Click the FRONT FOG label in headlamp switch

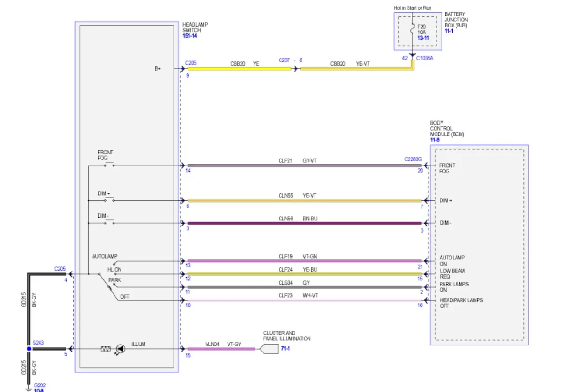(x=105, y=155)
